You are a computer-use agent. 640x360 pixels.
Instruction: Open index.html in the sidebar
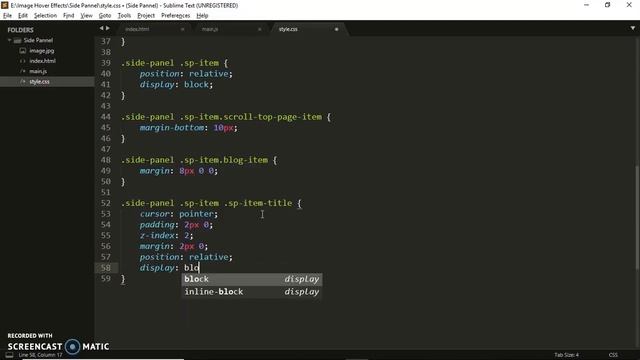(42, 61)
